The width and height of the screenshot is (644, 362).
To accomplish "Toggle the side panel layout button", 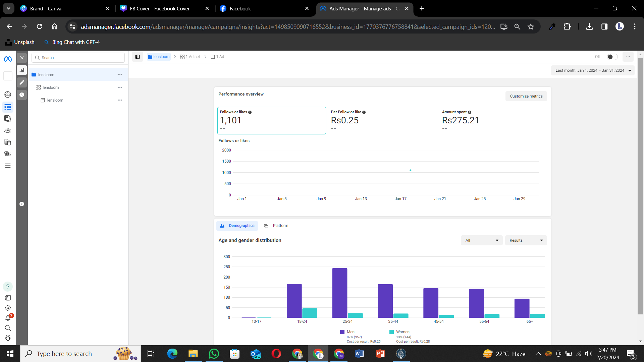I will pyautogui.click(x=138, y=57).
